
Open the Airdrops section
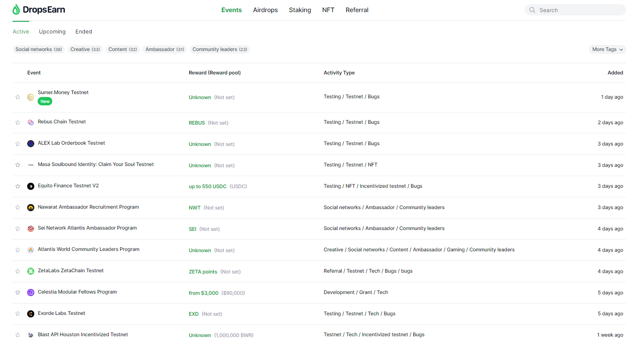pos(266,10)
